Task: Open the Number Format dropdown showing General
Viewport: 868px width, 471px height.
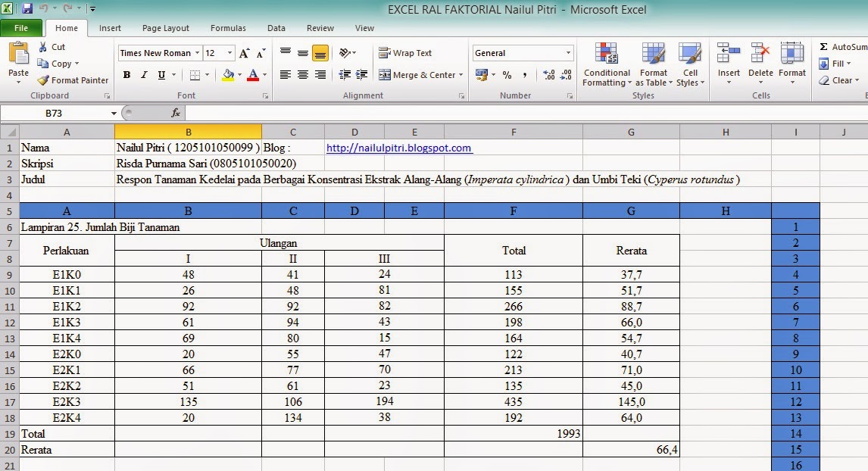Action: (523, 53)
